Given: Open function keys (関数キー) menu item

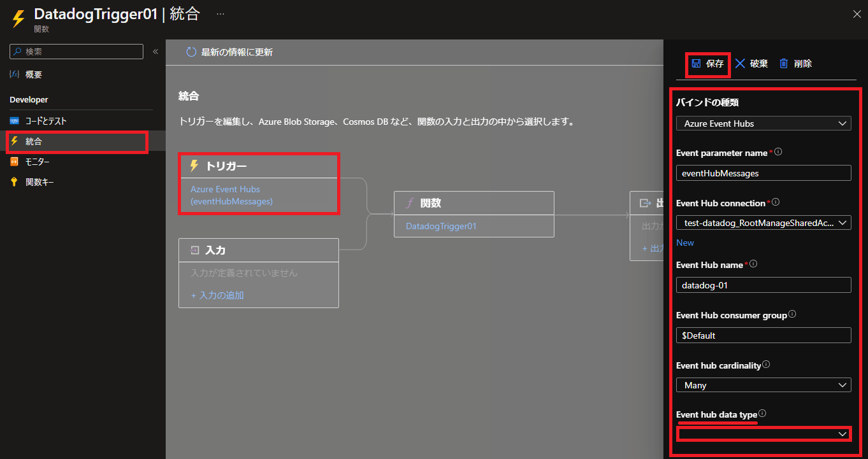Looking at the screenshot, I should click(x=83, y=182).
